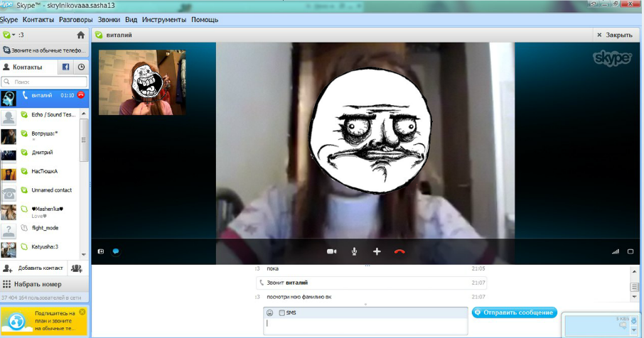Viewport: 644px width, 338px height.
Task: Click contacts list scroll up arrow
Action: pyautogui.click(x=84, y=113)
